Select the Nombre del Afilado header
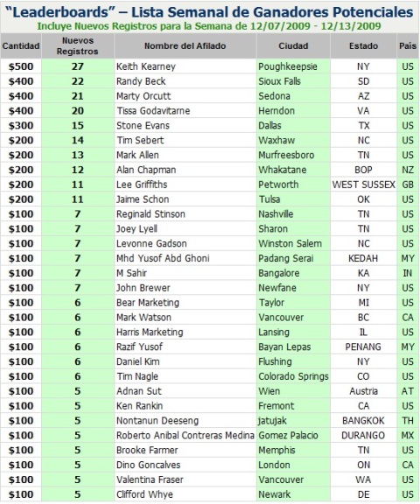This screenshot has width=420, height=504. [x=185, y=46]
